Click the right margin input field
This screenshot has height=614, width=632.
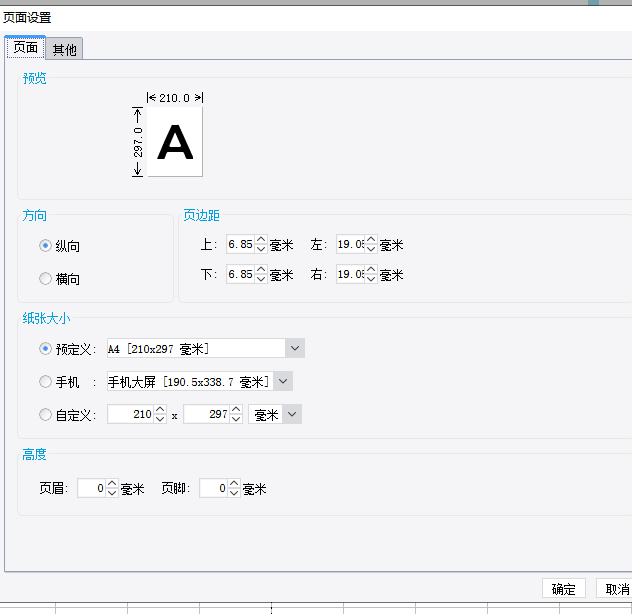coord(351,275)
